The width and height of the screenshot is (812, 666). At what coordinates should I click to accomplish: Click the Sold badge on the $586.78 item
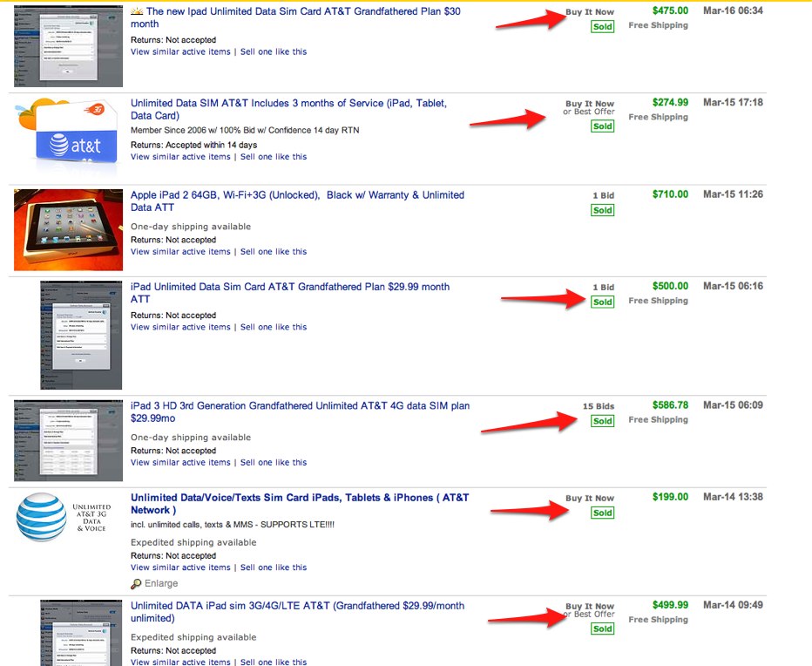pyautogui.click(x=602, y=421)
